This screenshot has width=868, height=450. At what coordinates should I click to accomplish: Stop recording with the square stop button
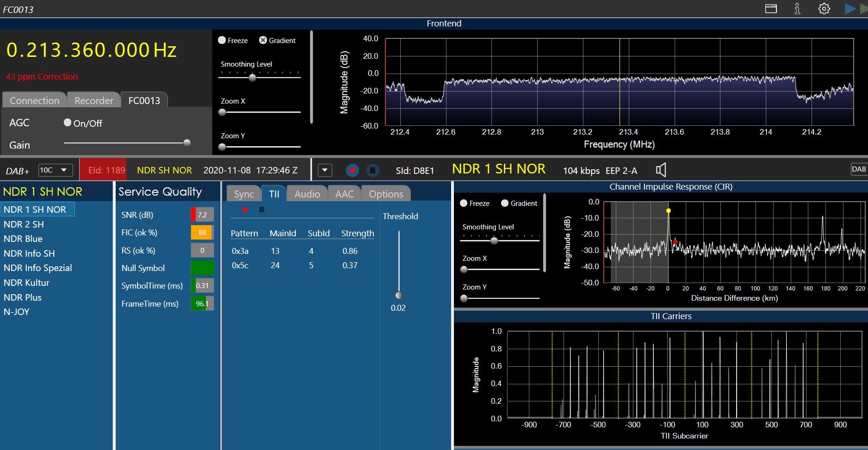point(372,171)
